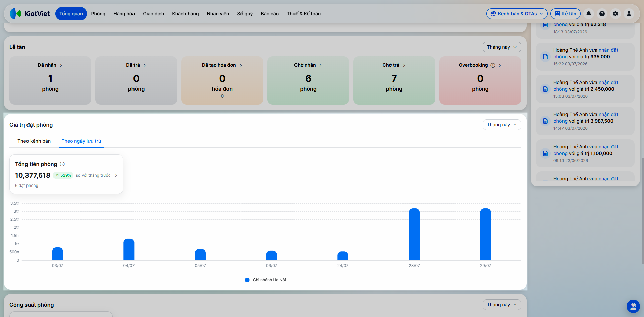Click timestamp 09:14 23/06/2026
The height and width of the screenshot is (317, 644).
pyautogui.click(x=571, y=161)
